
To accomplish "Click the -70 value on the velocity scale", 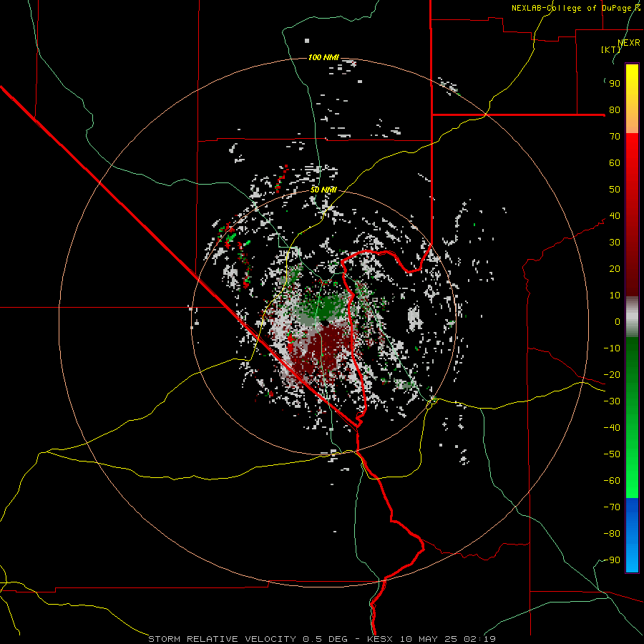I will (x=612, y=507).
